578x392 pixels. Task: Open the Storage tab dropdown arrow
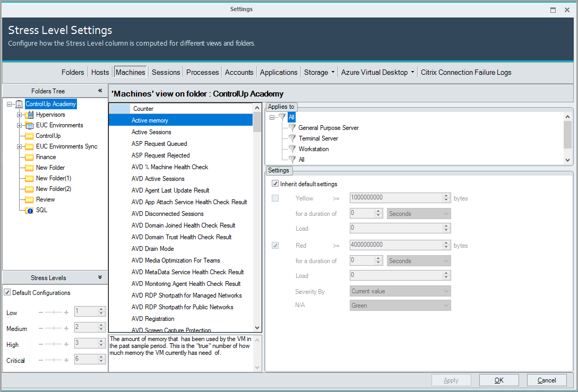pos(333,72)
